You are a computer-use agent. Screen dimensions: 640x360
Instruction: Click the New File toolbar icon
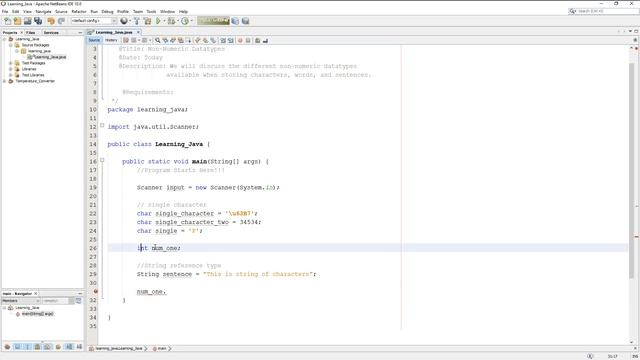pos(7,21)
